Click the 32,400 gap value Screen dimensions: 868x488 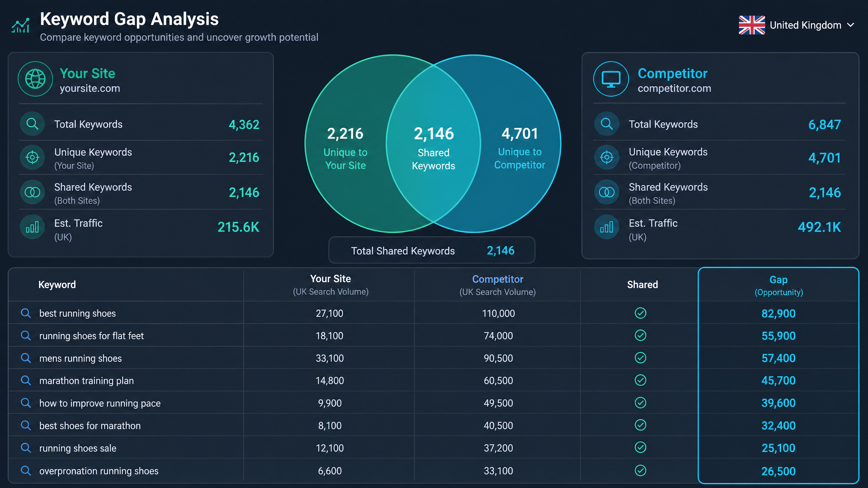(x=779, y=425)
